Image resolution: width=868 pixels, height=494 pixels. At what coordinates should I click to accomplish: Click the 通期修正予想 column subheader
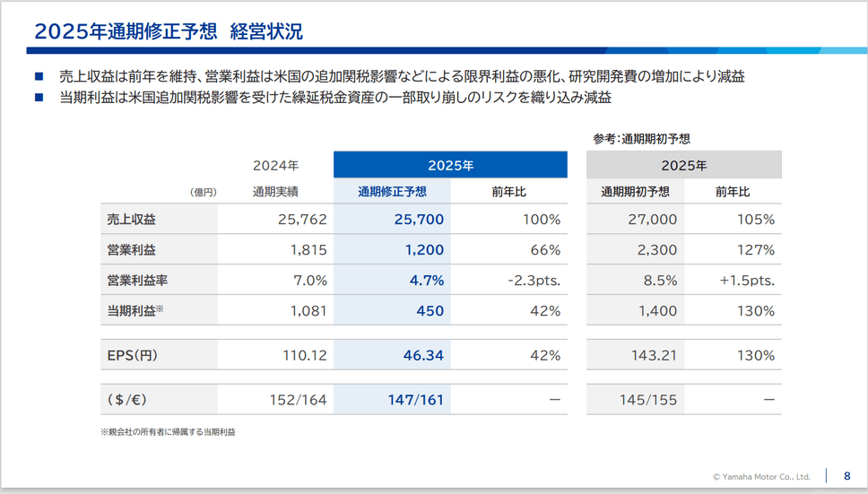[x=392, y=191]
